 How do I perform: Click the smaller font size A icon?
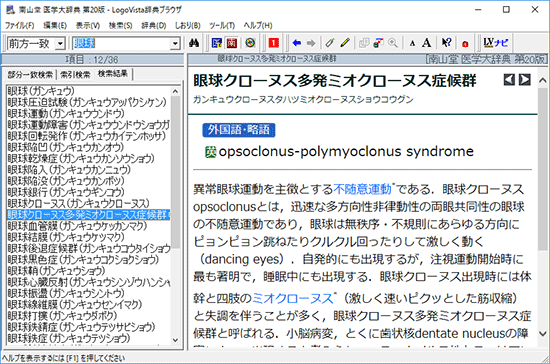pyautogui.click(x=412, y=43)
